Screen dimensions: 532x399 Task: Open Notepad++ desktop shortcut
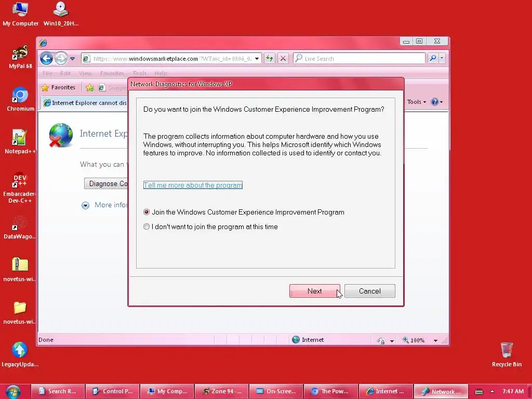click(20, 142)
